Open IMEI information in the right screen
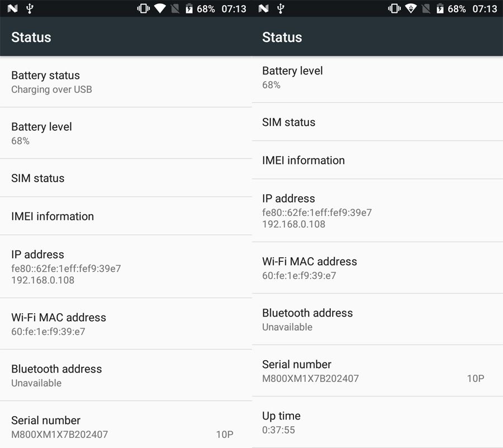The image size is (503, 448). click(x=377, y=160)
